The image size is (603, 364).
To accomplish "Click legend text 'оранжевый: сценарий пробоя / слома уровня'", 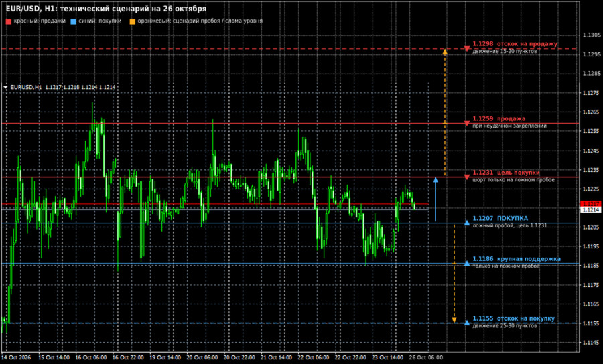I will click(200, 21).
